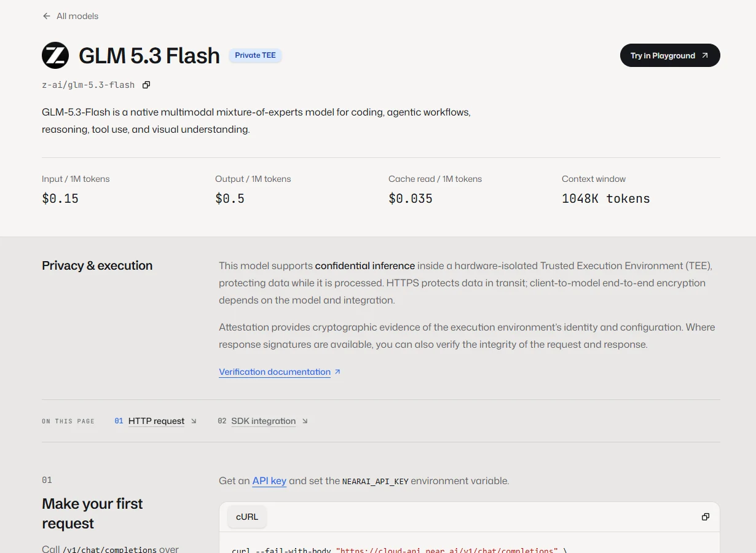Open the API key link
Screen dimensions: 756x553
[x=269, y=480]
